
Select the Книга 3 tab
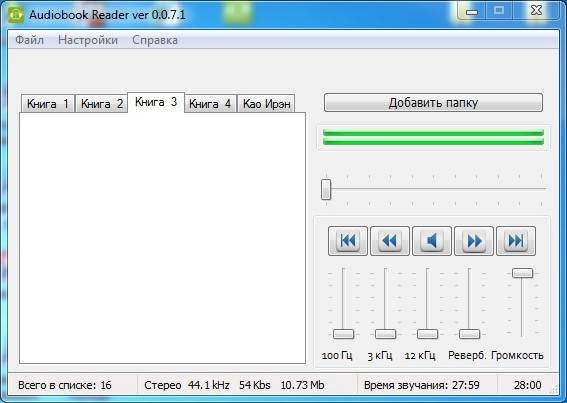(156, 102)
